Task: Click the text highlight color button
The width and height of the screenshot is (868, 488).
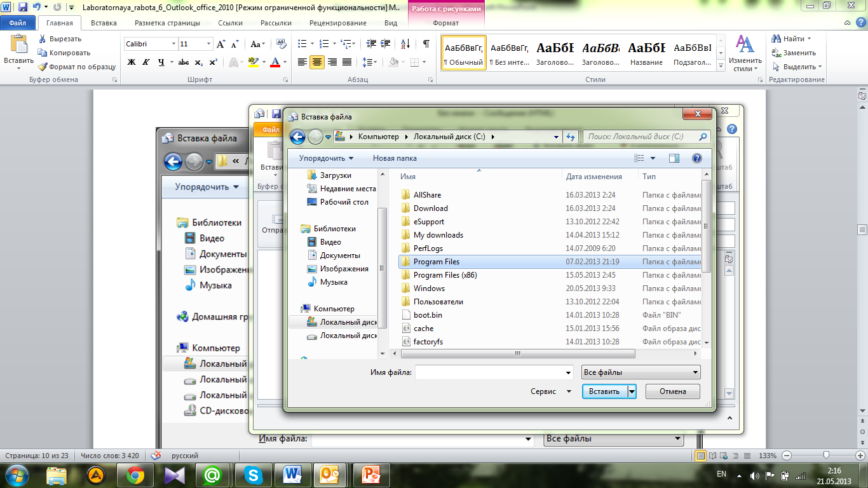Action: pos(253,62)
